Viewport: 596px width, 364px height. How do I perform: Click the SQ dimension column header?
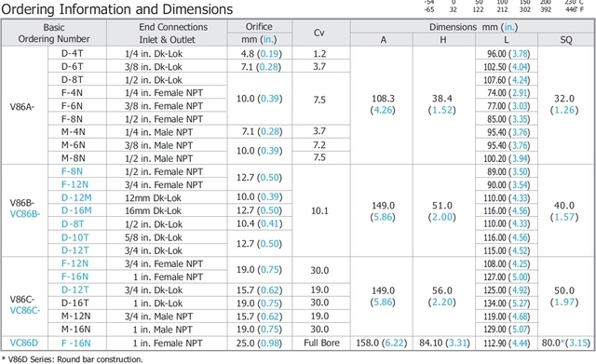click(x=566, y=39)
